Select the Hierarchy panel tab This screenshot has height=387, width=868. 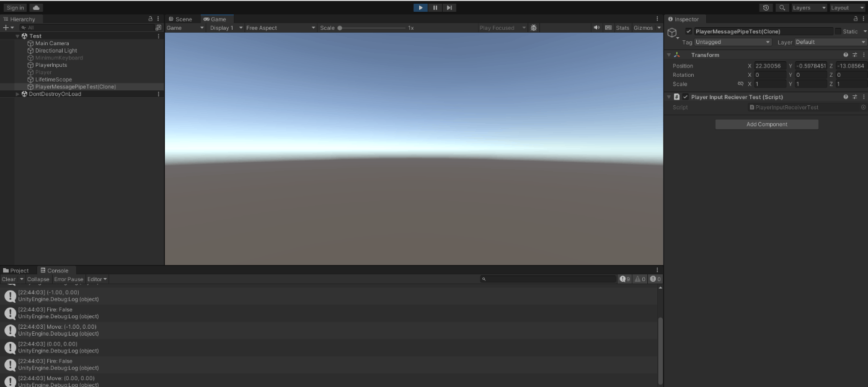pos(20,19)
